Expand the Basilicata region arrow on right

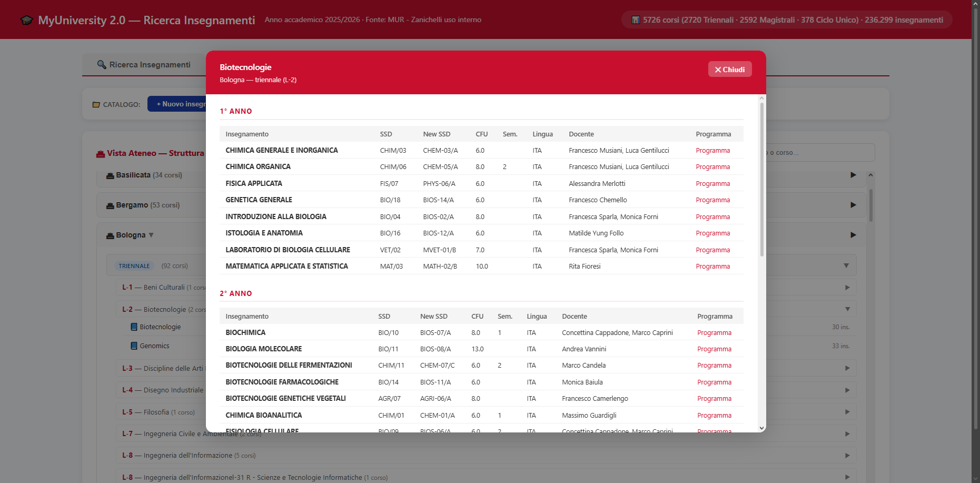(853, 175)
